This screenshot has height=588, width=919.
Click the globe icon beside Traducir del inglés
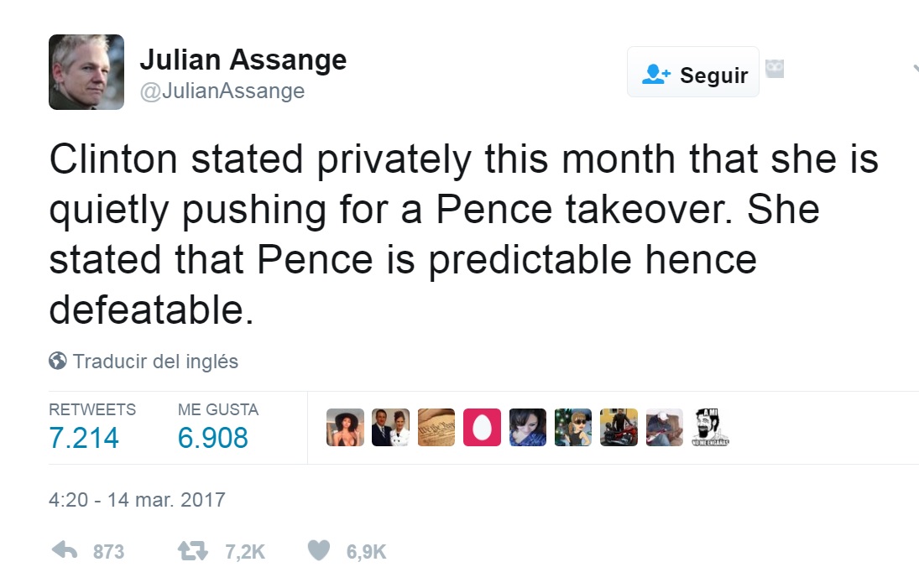click(57, 361)
